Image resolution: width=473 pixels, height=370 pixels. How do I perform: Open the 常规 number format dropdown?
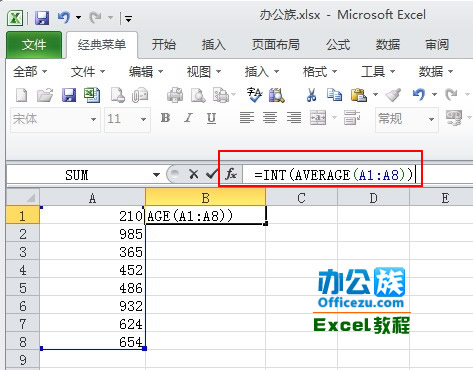click(x=431, y=119)
